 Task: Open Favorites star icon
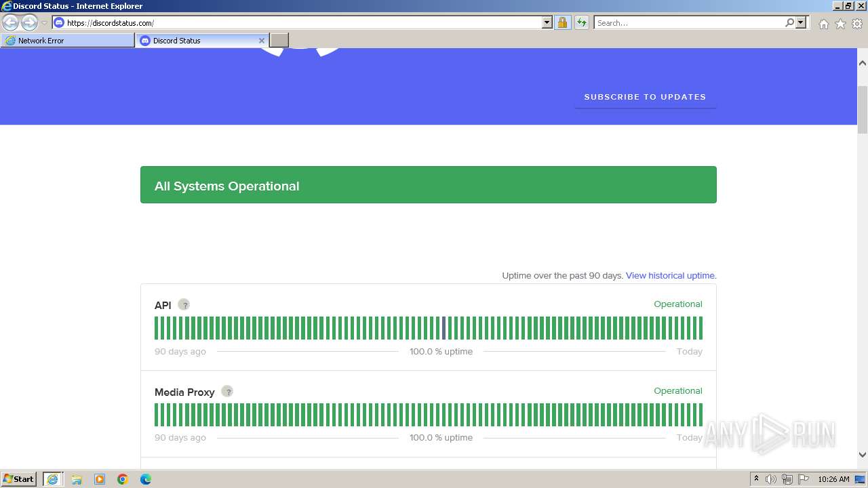pos(840,24)
